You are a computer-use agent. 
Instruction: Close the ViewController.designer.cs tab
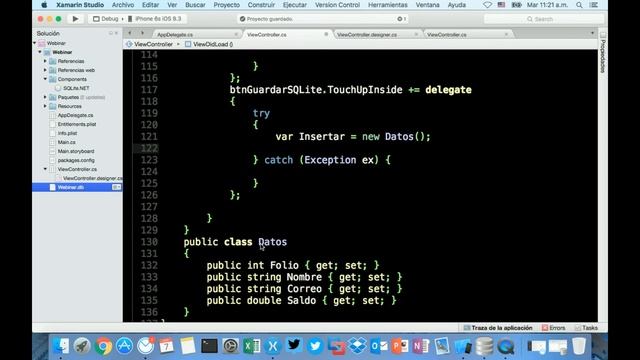(416, 35)
